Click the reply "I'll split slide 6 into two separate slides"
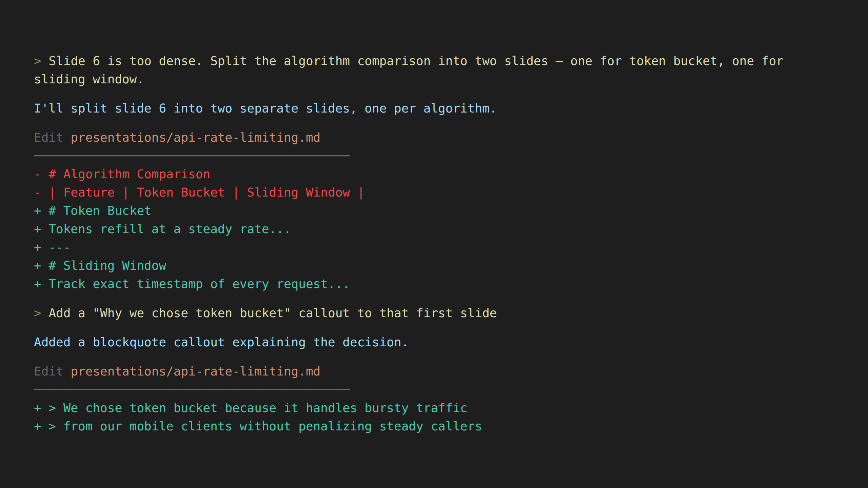 click(x=264, y=109)
